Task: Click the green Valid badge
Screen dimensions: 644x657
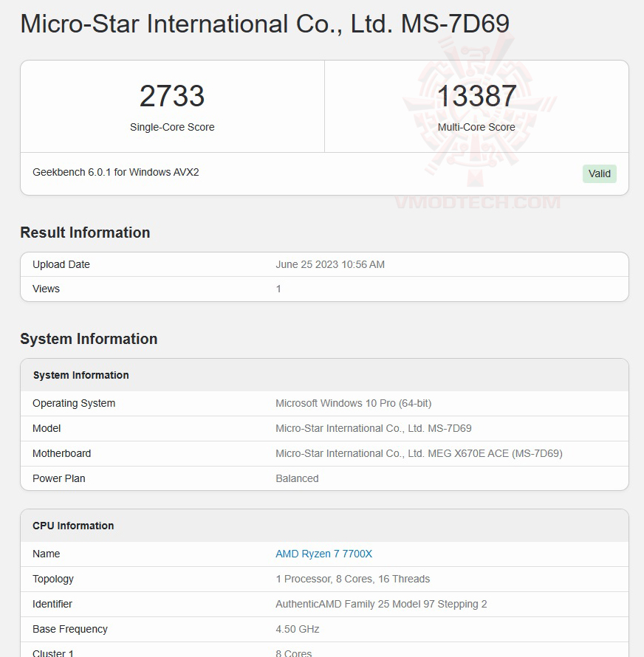Action: point(599,173)
